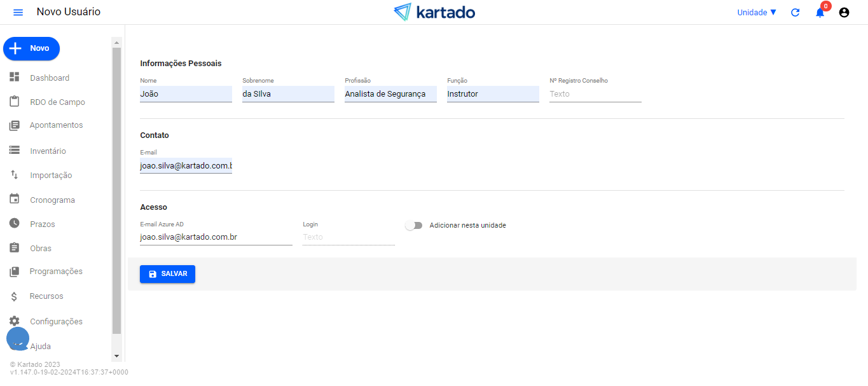
Task: Click the Recursos dollar sign icon
Action: (15, 296)
